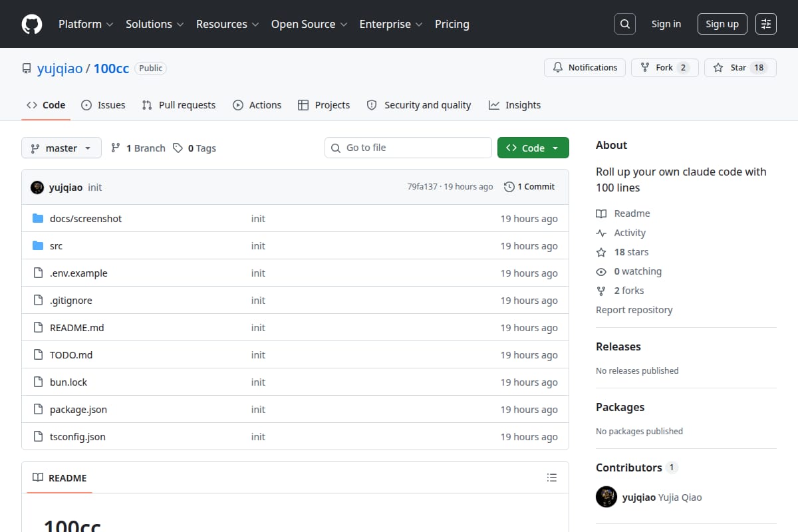
Task: Click the src folder icon
Action: (x=38, y=246)
